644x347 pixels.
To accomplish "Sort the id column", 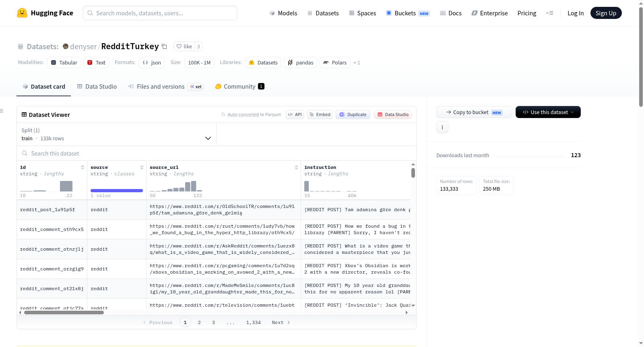I will 83,167.
